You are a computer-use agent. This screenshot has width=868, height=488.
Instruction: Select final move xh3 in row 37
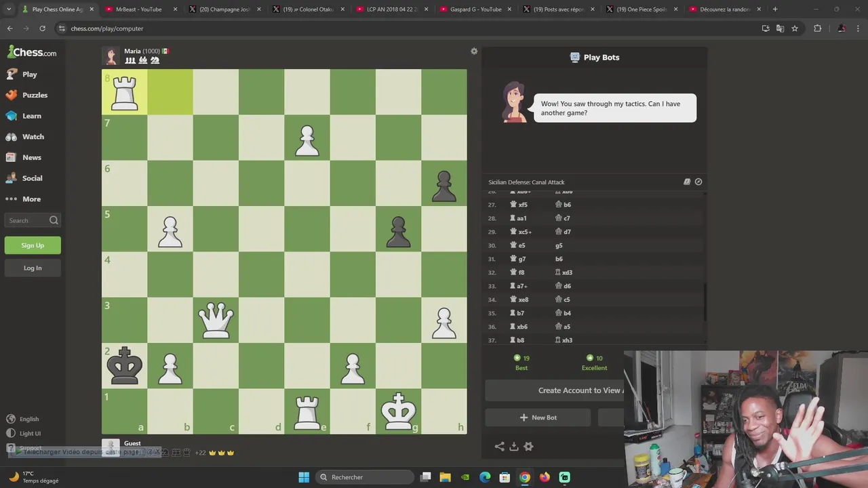point(564,340)
